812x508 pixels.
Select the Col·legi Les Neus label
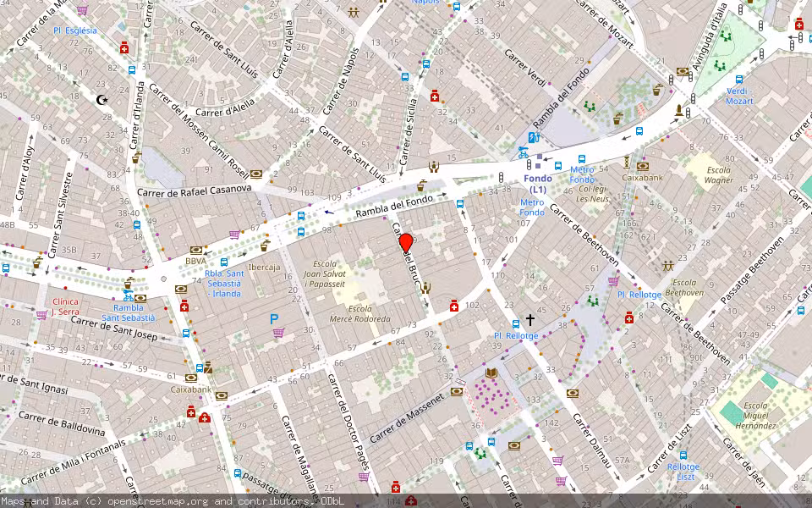[593, 194]
